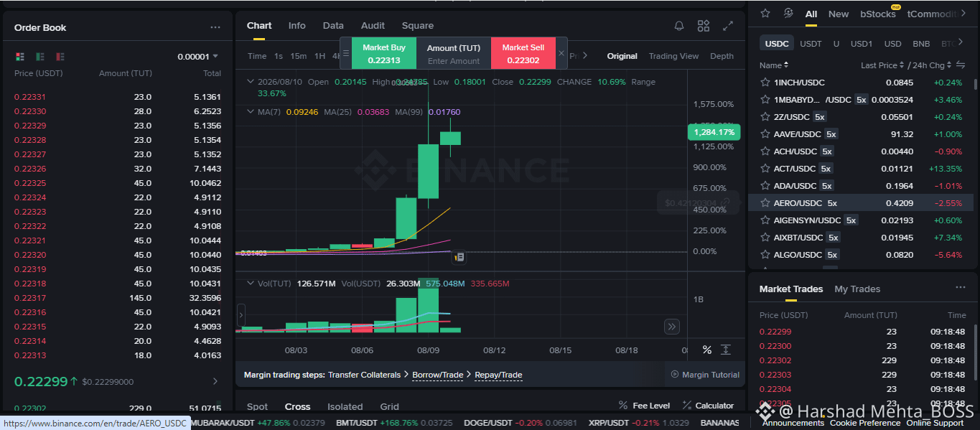Open the market search icon beside favorites

788,14
